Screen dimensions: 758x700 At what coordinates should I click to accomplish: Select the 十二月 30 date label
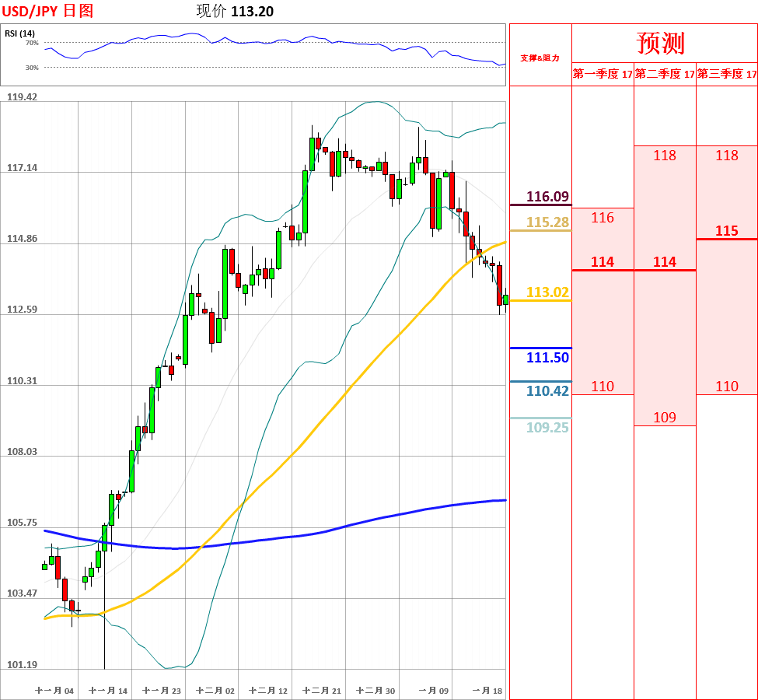(376, 691)
